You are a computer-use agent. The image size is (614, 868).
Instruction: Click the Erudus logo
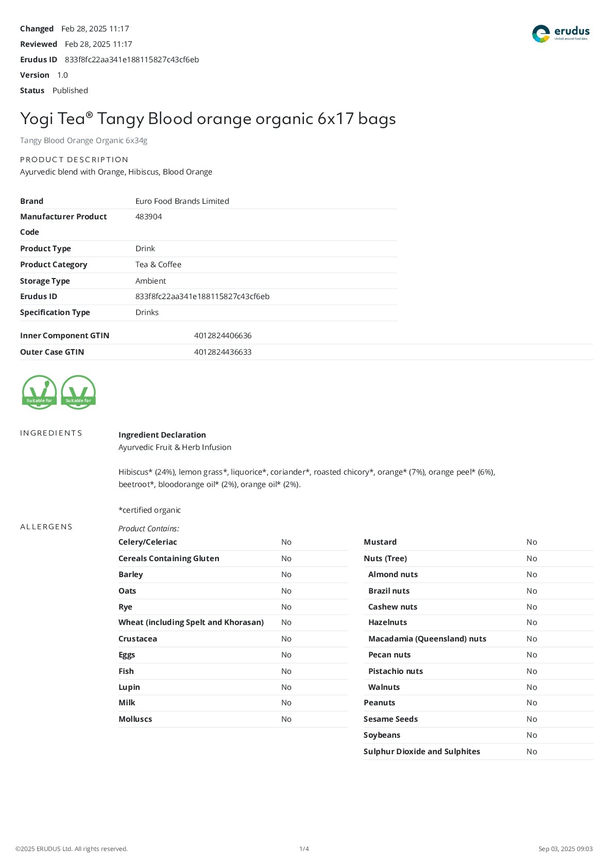(x=560, y=33)
